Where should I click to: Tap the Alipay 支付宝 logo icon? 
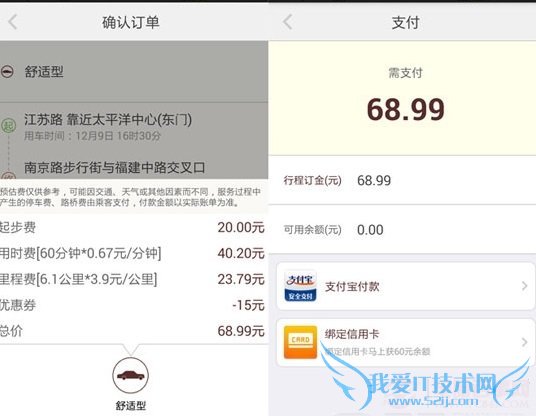[x=300, y=286]
